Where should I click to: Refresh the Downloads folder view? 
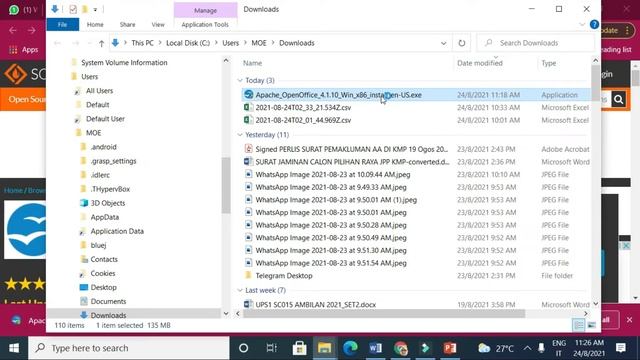coord(462,43)
